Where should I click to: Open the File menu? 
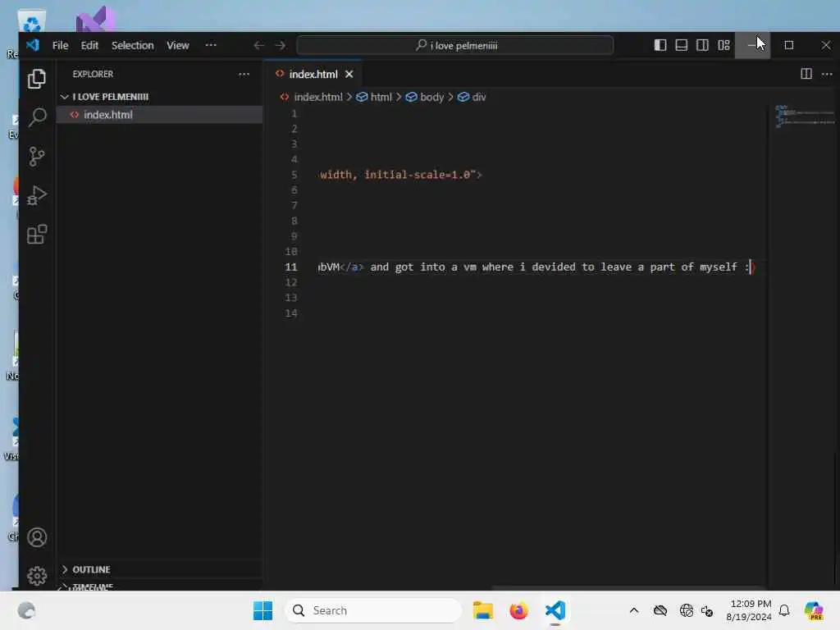tap(60, 46)
